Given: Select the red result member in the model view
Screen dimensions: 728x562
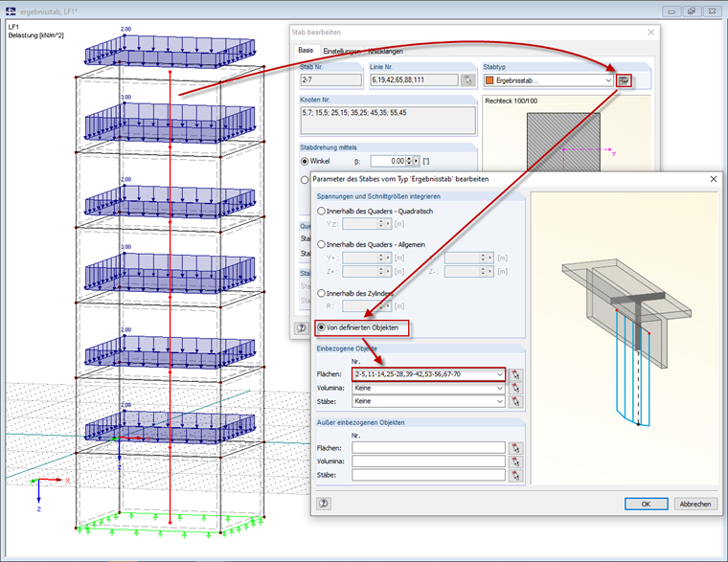Looking at the screenshot, I should tap(170, 297).
